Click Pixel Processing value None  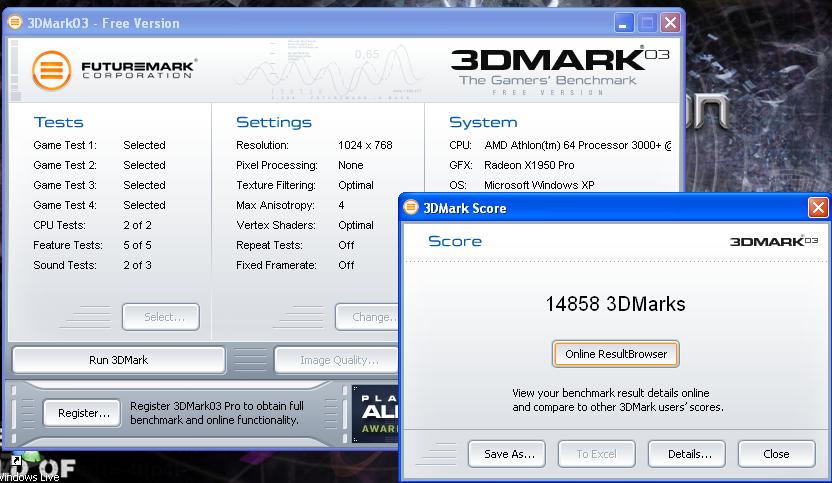pyautogui.click(x=351, y=165)
